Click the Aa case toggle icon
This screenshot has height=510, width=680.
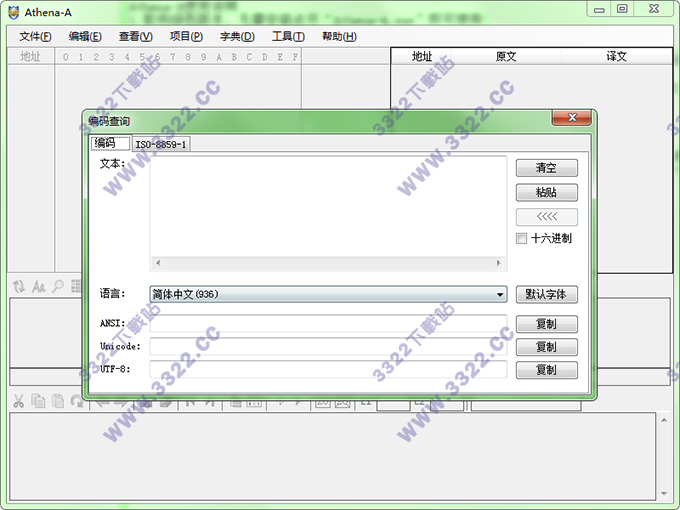[39, 286]
